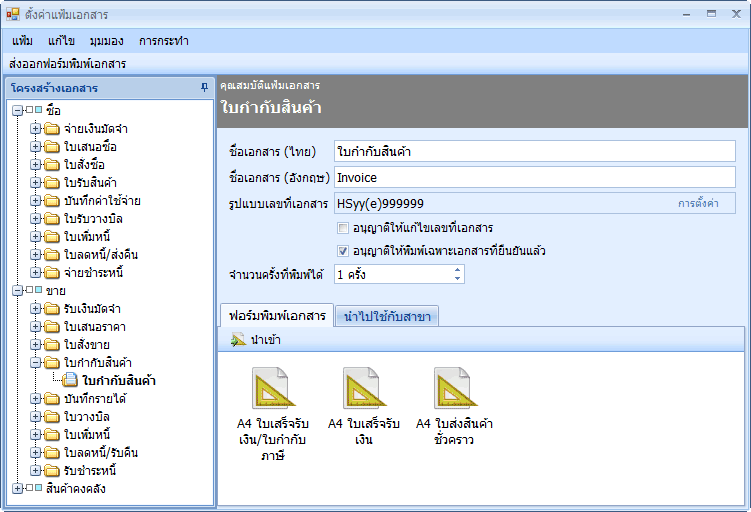The width and height of the screenshot is (751, 512).
Task: Click the folder icon for ใบสั่งซื้อ
Action: click(x=52, y=164)
